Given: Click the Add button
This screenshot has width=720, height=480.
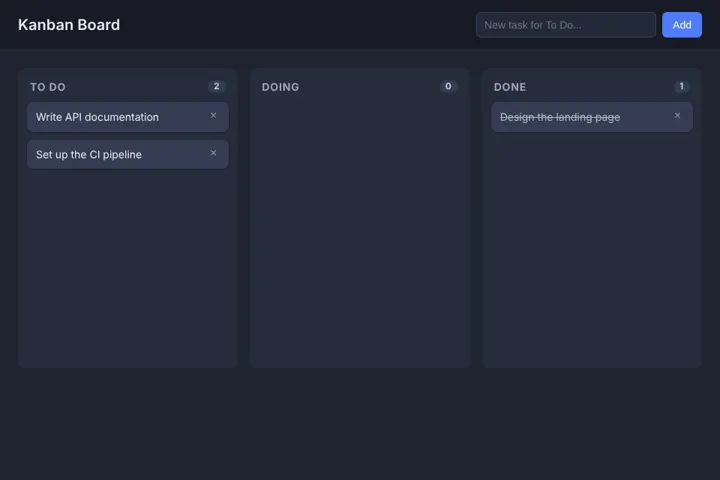Looking at the screenshot, I should point(681,25).
